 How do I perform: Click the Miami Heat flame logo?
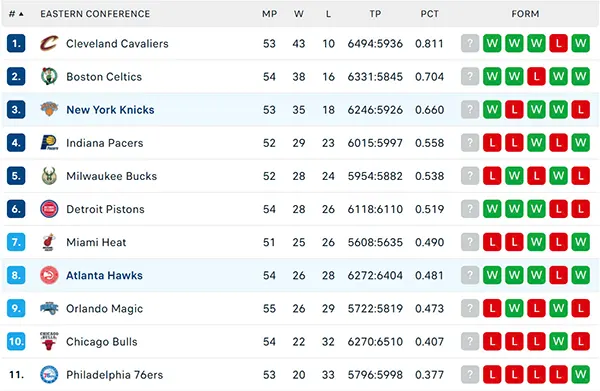tap(49, 242)
